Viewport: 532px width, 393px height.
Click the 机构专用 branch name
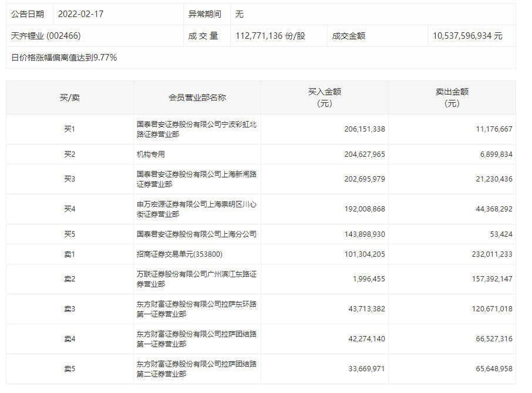coord(151,154)
